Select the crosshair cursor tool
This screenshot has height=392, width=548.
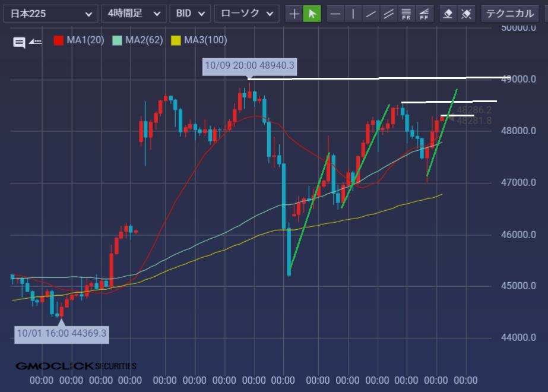tap(294, 13)
